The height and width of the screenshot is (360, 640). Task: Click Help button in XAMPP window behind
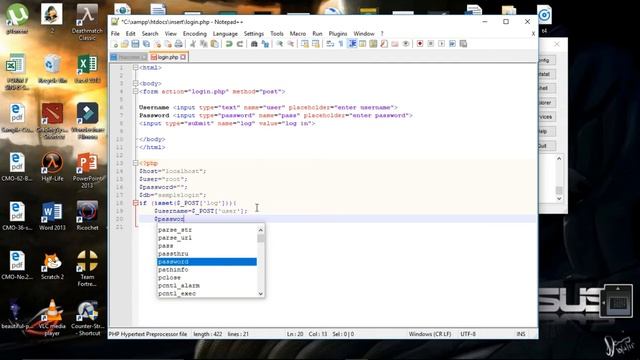[547, 131]
